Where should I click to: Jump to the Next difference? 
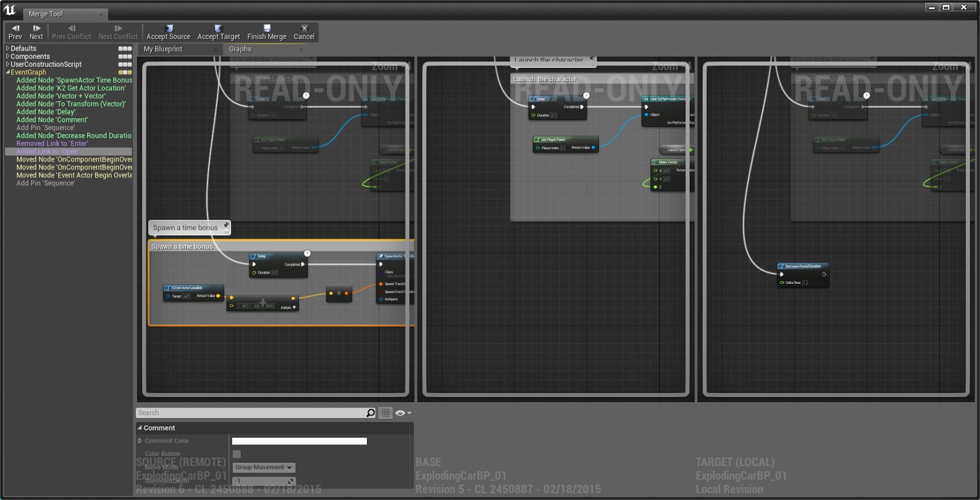point(36,32)
